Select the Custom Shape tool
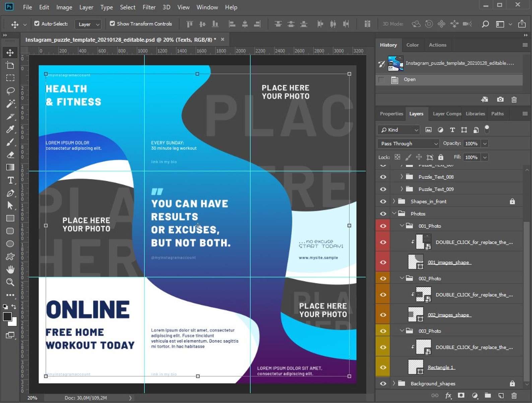Screen dimensions: 532x403 (10, 256)
